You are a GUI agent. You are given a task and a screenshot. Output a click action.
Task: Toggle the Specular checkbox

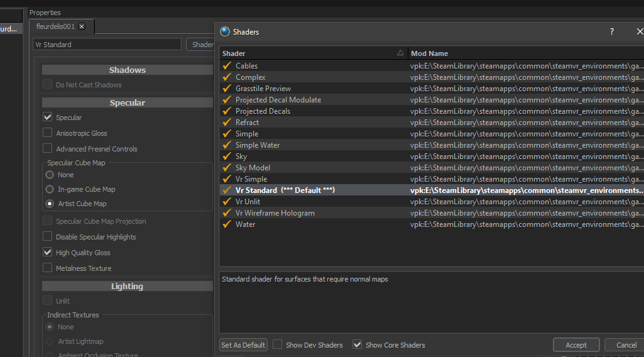(48, 117)
